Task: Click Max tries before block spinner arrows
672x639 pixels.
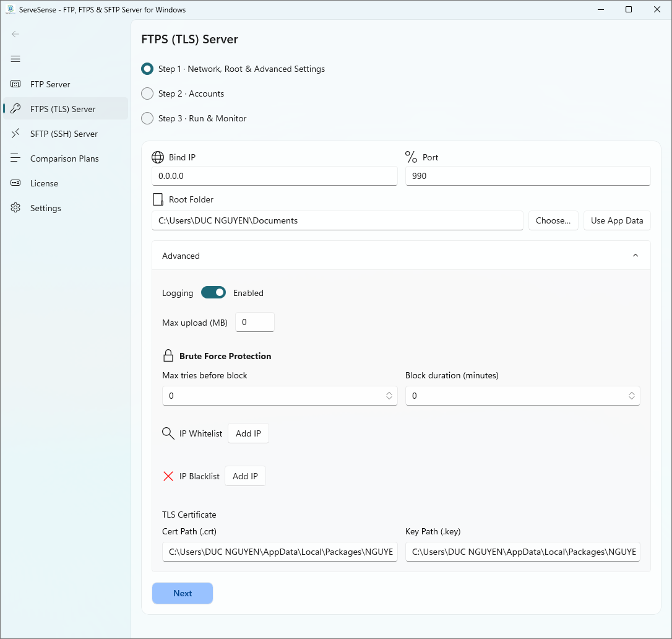Action: click(x=389, y=396)
